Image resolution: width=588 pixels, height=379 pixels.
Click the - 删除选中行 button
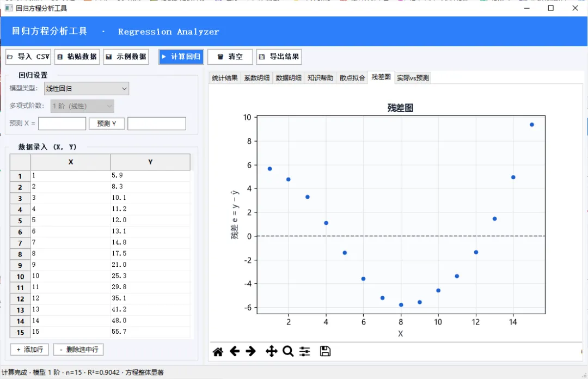78,350
